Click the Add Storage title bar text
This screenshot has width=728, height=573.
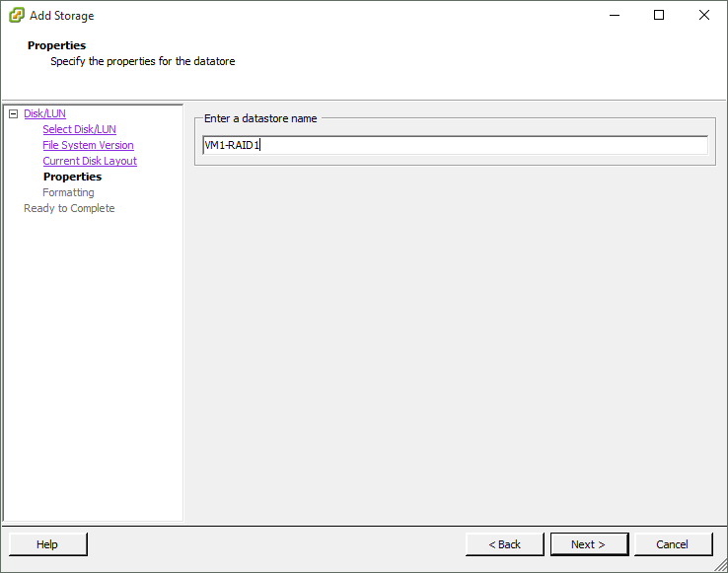tap(62, 16)
